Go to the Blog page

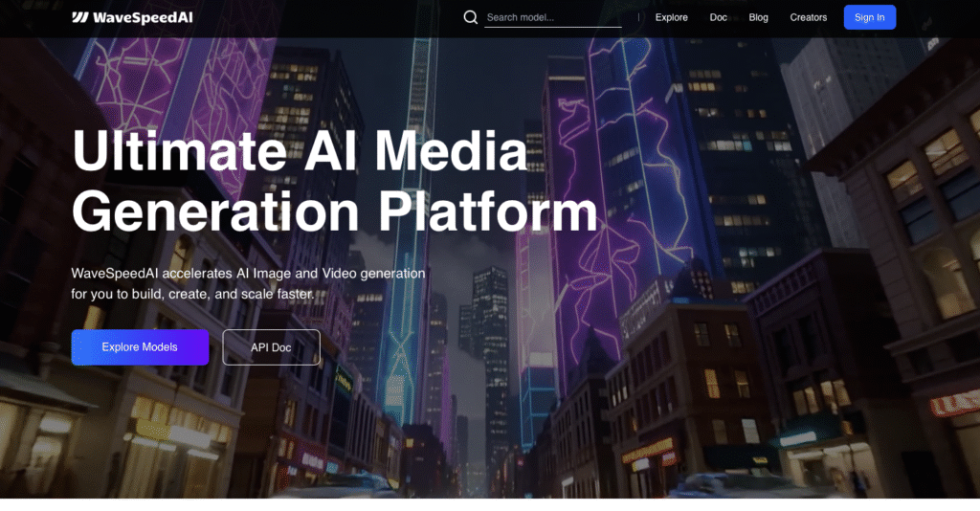[x=758, y=17]
